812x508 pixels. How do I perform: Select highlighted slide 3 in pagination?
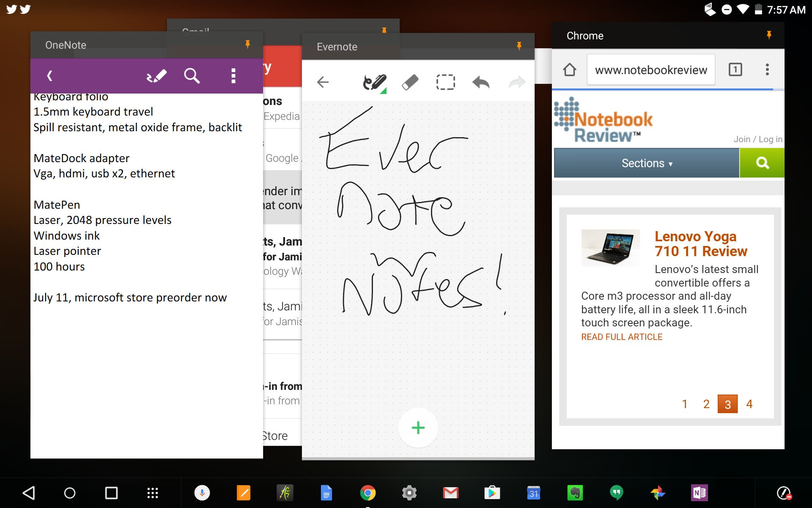pos(727,404)
